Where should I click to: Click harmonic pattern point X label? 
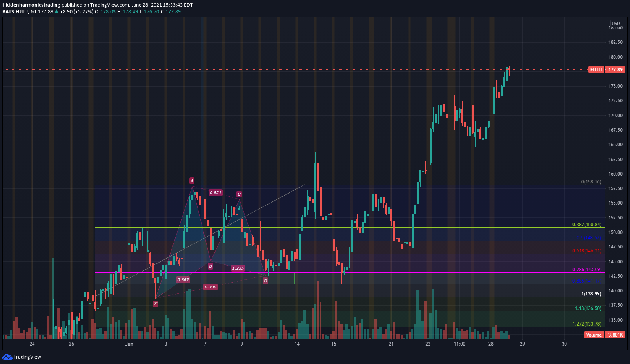pyautogui.click(x=156, y=304)
